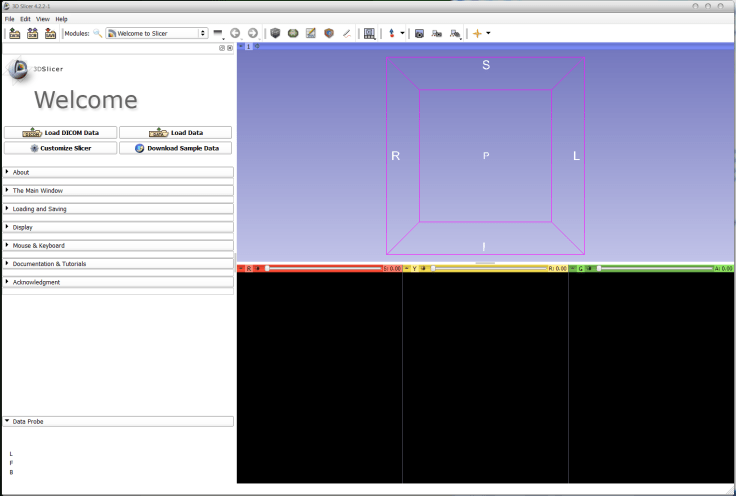Click the Customize Slicer button
The width and height of the screenshot is (736, 496).
[x=61, y=148]
